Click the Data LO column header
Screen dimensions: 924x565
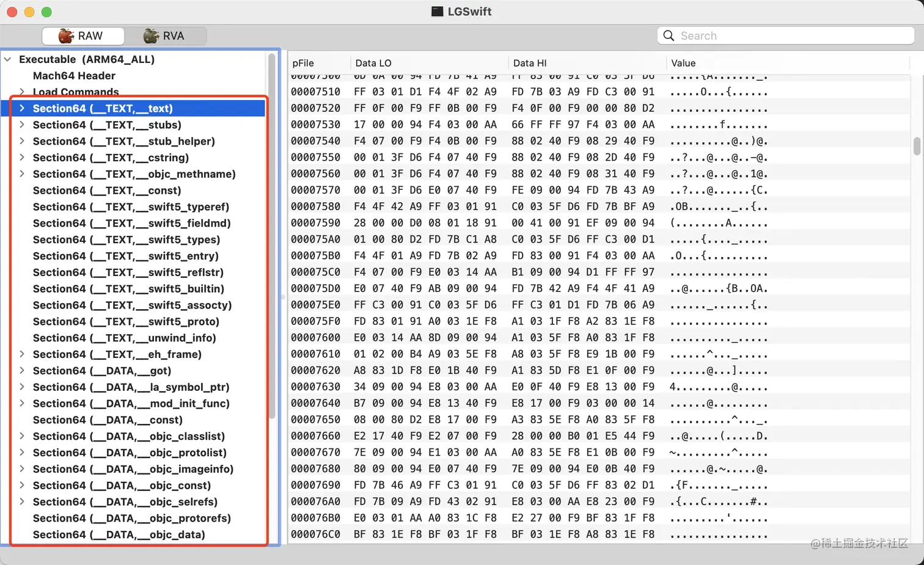click(x=429, y=63)
